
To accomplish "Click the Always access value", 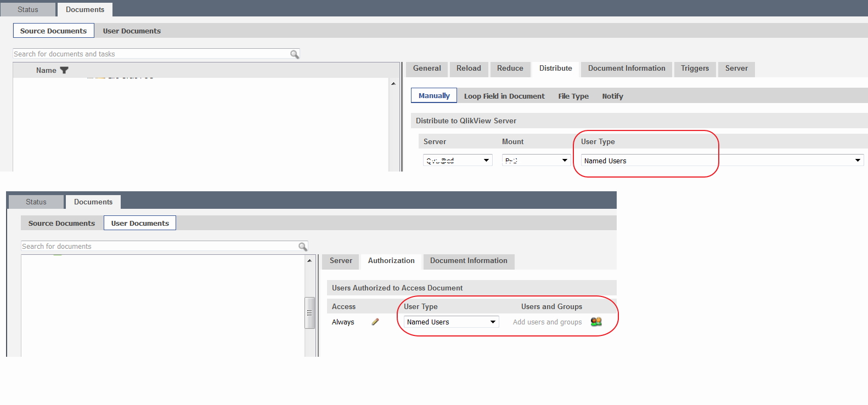I will pyautogui.click(x=343, y=322).
